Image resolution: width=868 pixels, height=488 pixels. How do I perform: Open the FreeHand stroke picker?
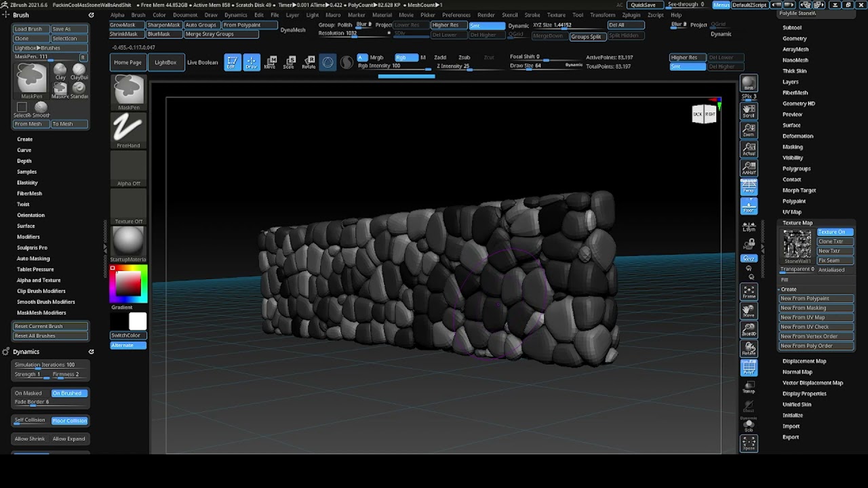(128, 130)
